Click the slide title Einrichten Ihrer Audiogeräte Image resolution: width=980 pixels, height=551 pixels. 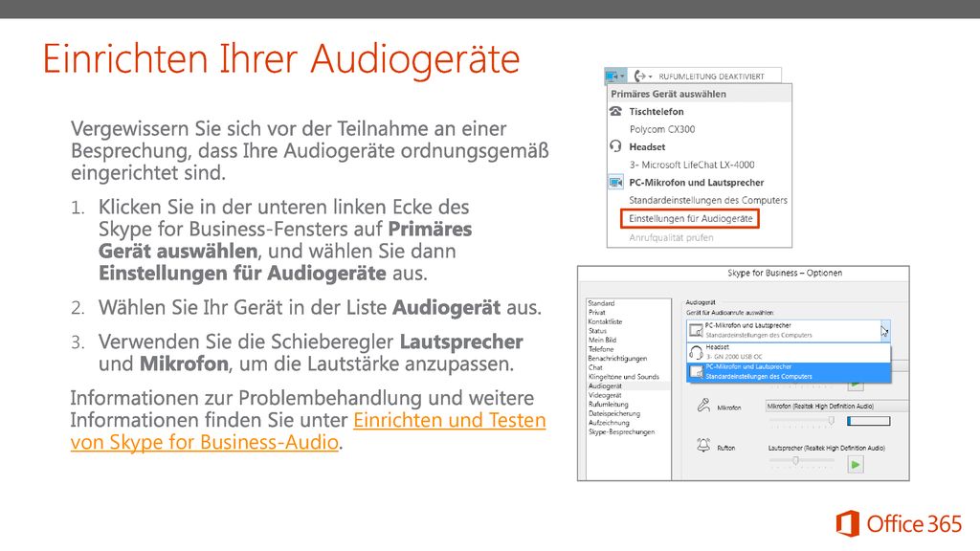[x=281, y=58]
